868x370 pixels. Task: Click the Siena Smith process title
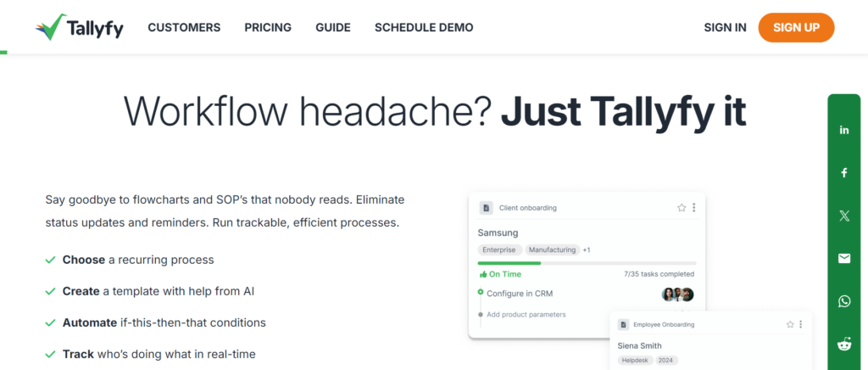click(639, 345)
